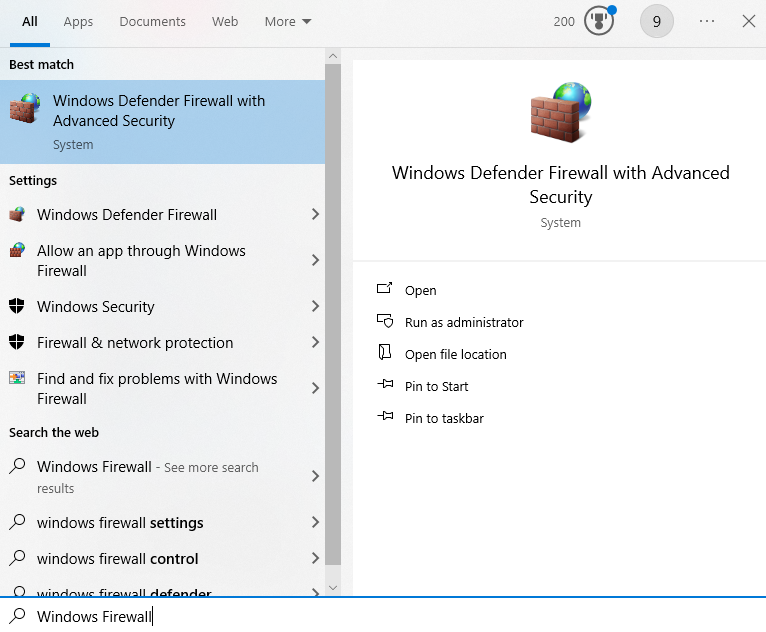The height and width of the screenshot is (632, 766).
Task: Switch to the All tab
Action: click(x=30, y=21)
